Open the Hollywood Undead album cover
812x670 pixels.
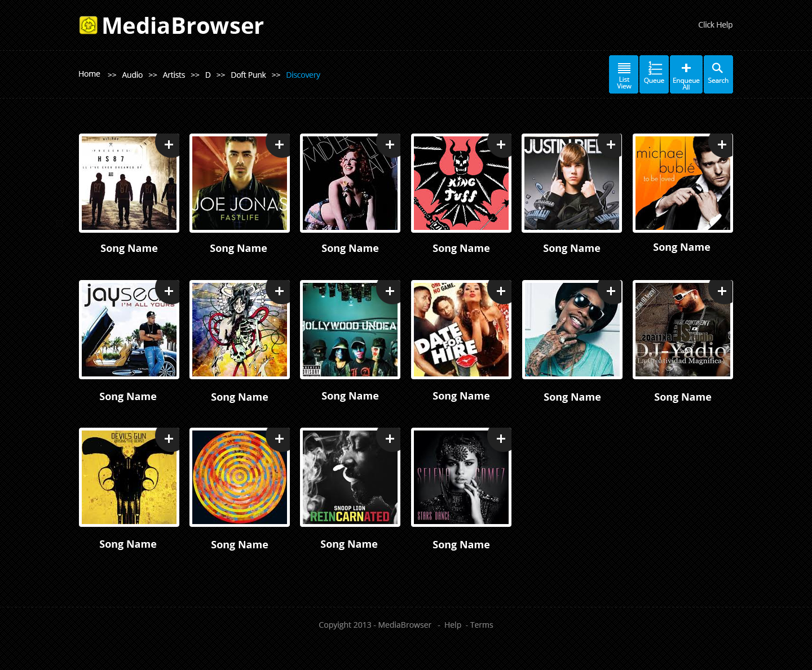(x=350, y=330)
